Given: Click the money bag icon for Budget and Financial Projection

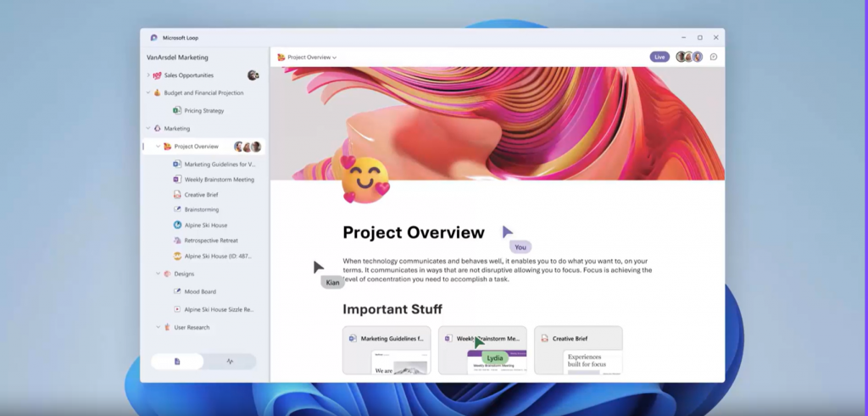Looking at the screenshot, I should click(x=157, y=93).
